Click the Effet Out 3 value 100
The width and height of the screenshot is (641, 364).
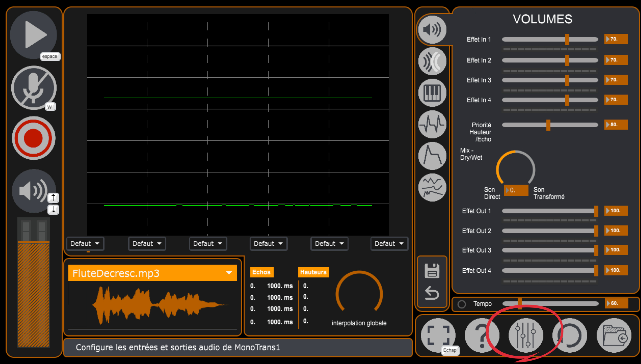click(616, 250)
